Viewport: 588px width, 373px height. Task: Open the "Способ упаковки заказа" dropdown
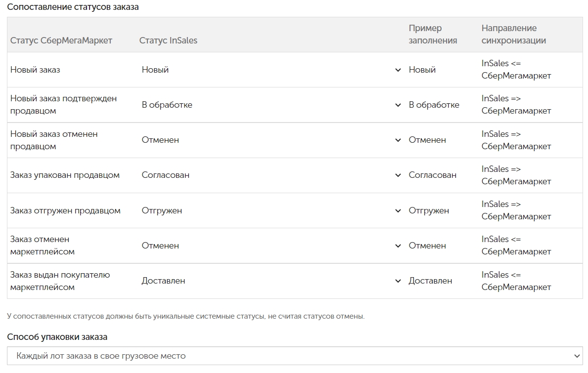click(x=295, y=356)
